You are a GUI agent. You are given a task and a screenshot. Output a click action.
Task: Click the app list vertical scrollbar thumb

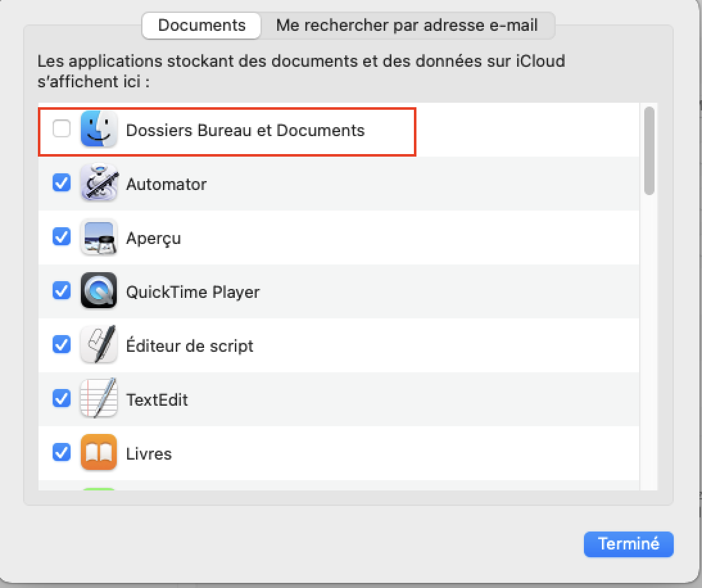649,151
